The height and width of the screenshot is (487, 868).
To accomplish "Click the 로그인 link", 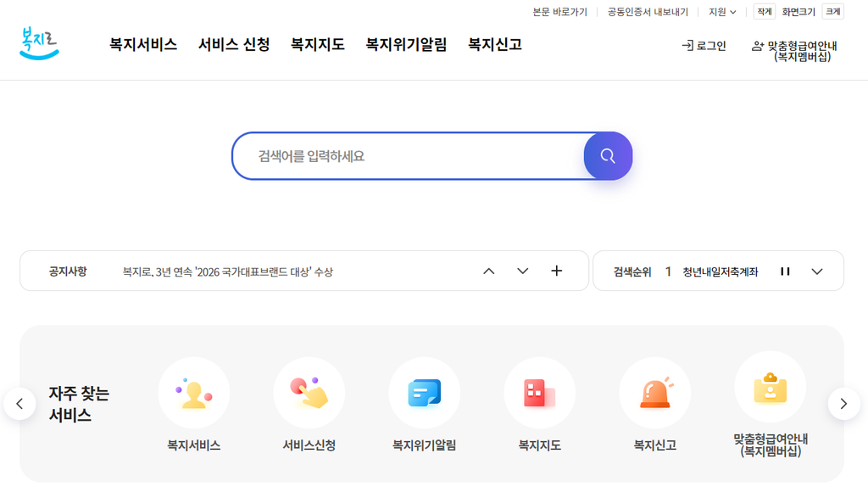I will click(x=704, y=46).
